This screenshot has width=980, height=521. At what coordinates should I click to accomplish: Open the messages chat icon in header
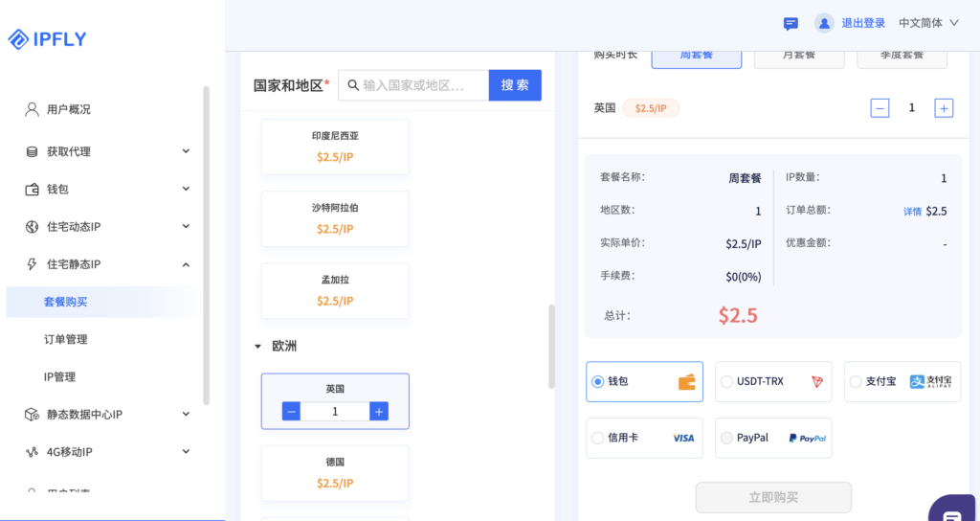(791, 24)
